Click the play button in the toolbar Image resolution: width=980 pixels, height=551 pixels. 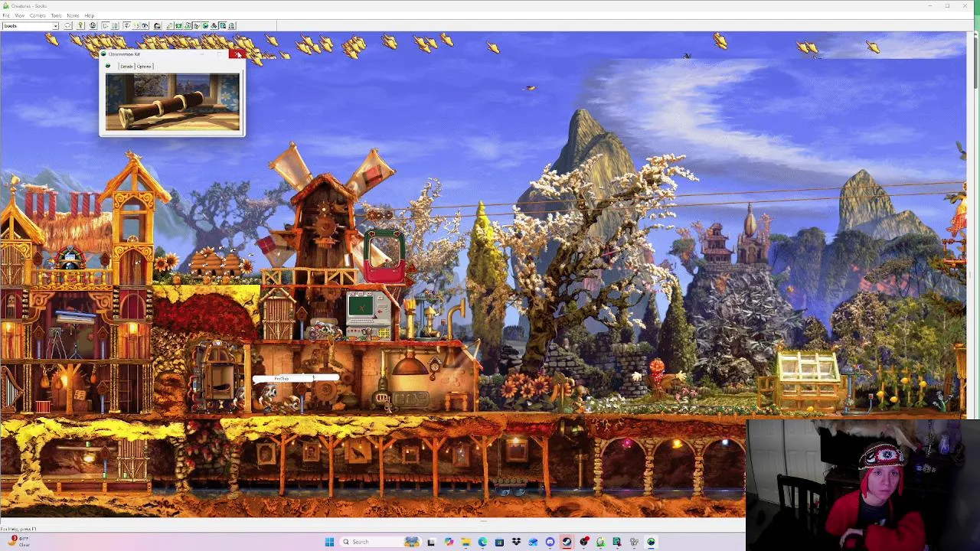[x=106, y=25]
